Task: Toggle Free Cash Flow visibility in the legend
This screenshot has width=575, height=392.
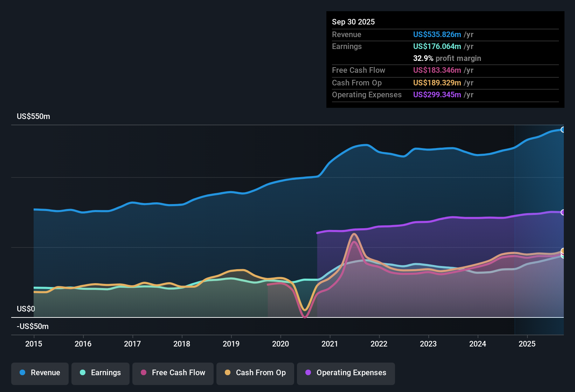Action: point(173,373)
